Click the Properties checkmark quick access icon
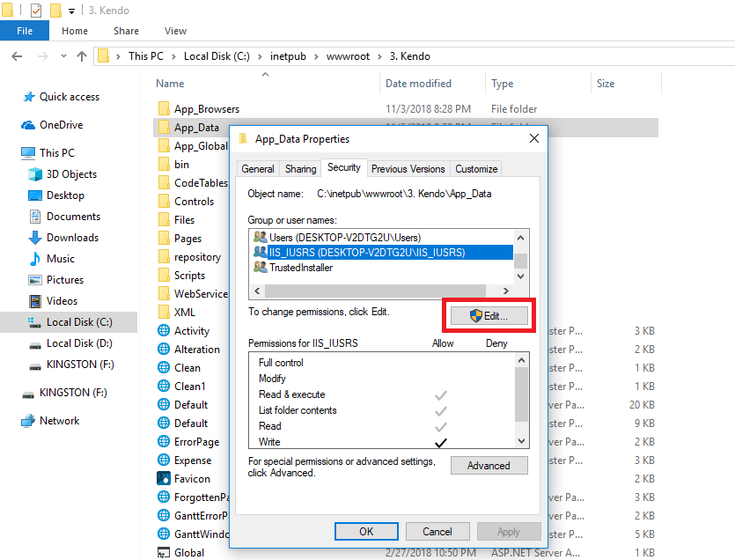The width and height of the screenshot is (735, 560). pyautogui.click(x=36, y=10)
